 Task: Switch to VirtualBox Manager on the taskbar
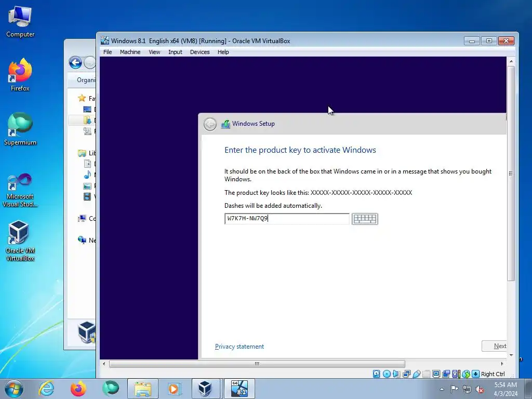point(206,389)
